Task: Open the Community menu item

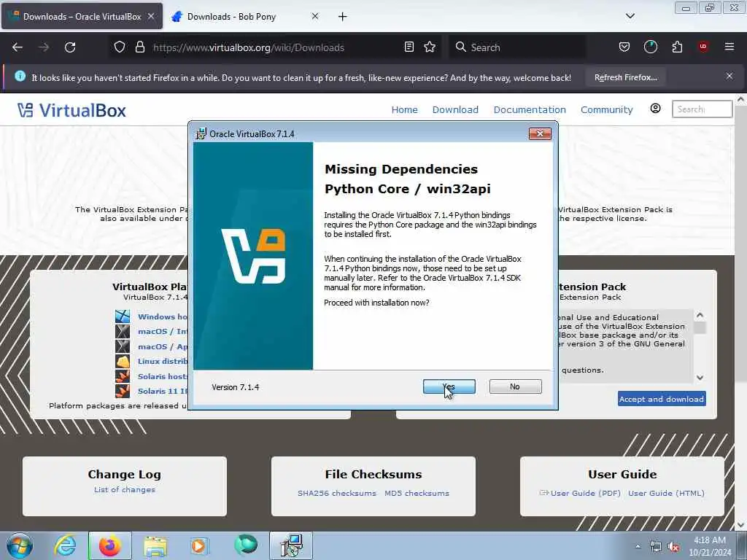Action: tap(606, 110)
